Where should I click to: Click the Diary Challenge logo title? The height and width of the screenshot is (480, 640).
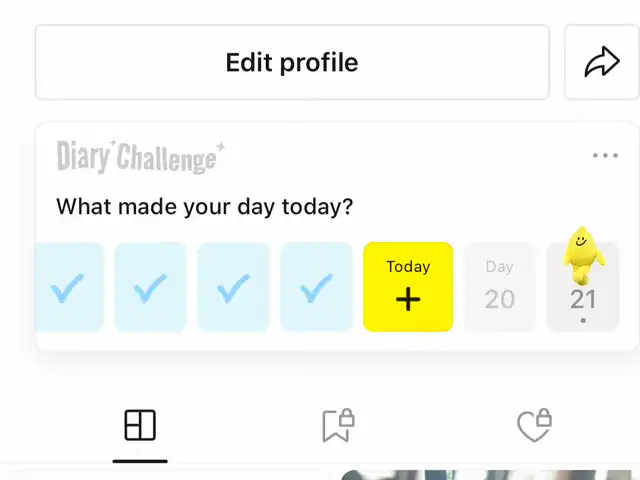(x=141, y=157)
